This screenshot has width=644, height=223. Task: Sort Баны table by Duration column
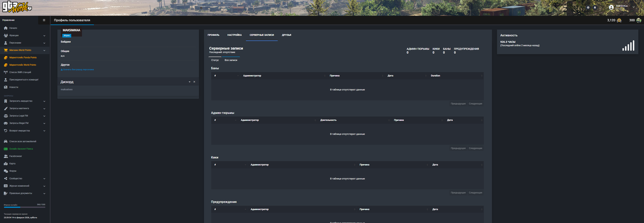pos(456,76)
